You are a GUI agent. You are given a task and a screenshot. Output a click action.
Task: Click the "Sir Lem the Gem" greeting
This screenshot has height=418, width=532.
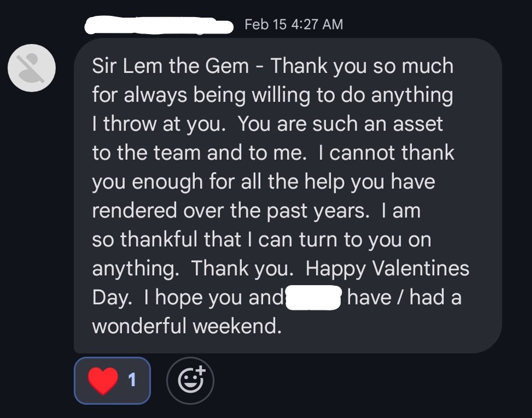click(170, 66)
